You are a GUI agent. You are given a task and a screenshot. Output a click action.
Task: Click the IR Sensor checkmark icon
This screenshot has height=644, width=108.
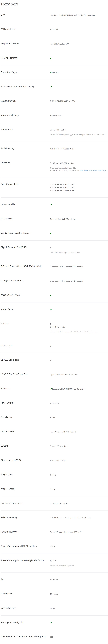pos(51,389)
